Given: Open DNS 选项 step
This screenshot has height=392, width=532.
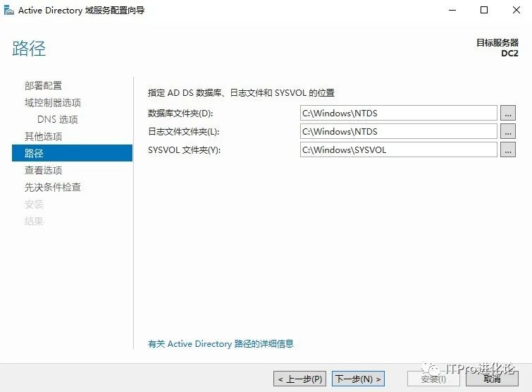Looking at the screenshot, I should tap(58, 119).
